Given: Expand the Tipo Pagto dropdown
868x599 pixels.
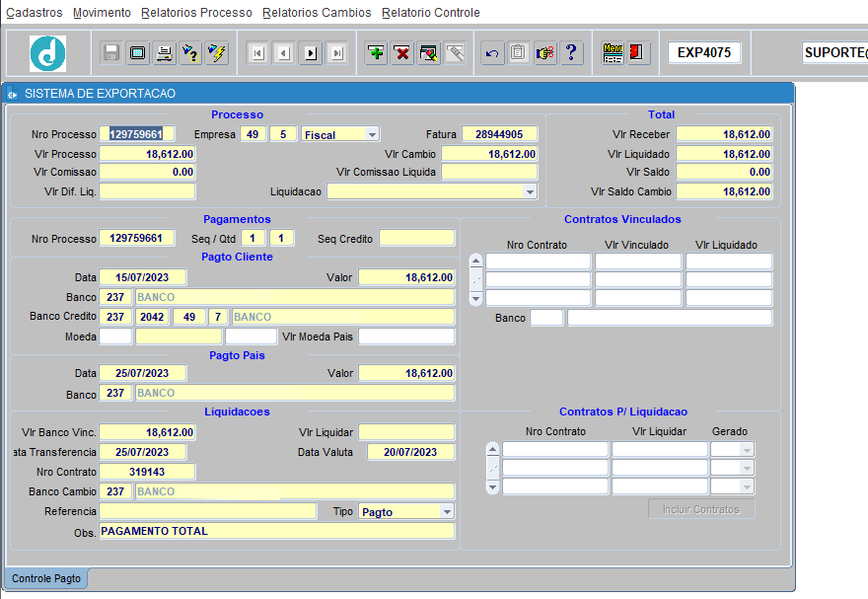Looking at the screenshot, I should 447,511.
